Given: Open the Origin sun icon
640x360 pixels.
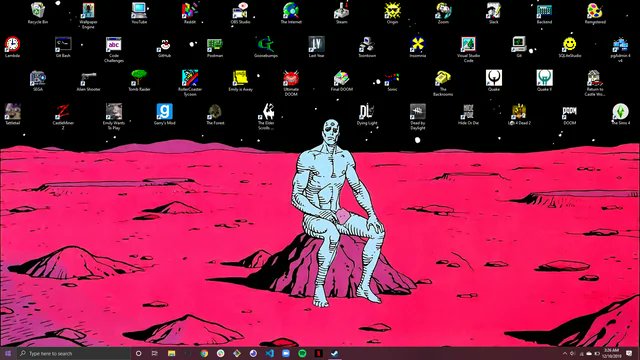Looking at the screenshot, I should click(x=392, y=13).
